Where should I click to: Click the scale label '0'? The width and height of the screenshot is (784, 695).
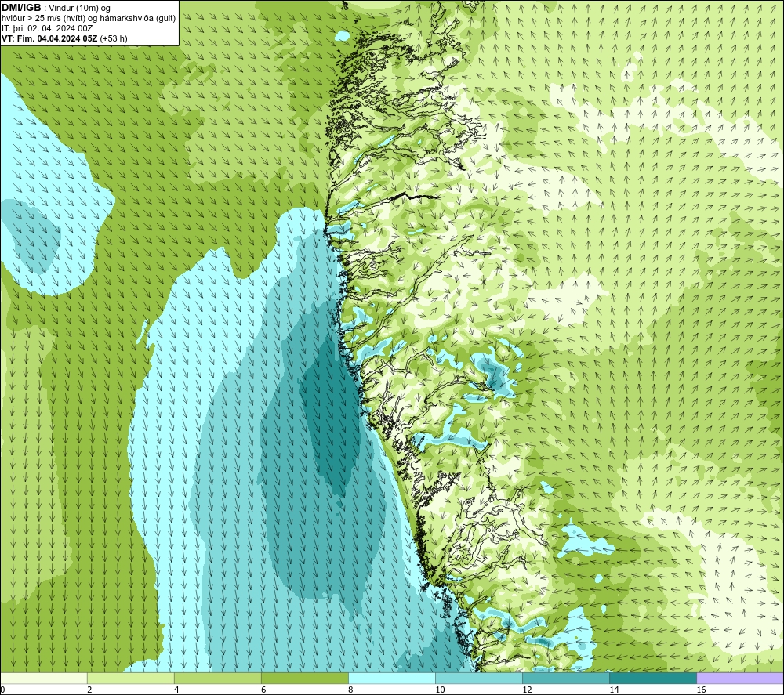tap(3, 690)
